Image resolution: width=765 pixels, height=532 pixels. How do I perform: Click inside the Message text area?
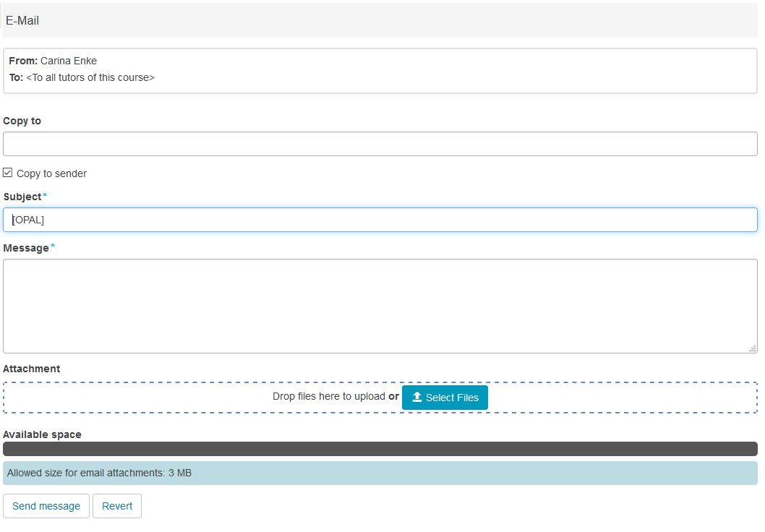(x=380, y=306)
